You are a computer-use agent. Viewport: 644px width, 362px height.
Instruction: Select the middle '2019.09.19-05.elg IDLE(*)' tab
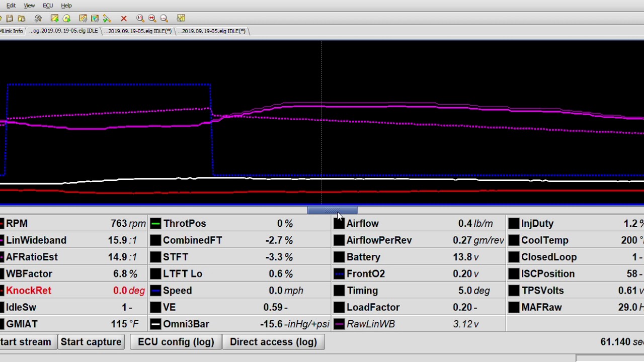(139, 31)
